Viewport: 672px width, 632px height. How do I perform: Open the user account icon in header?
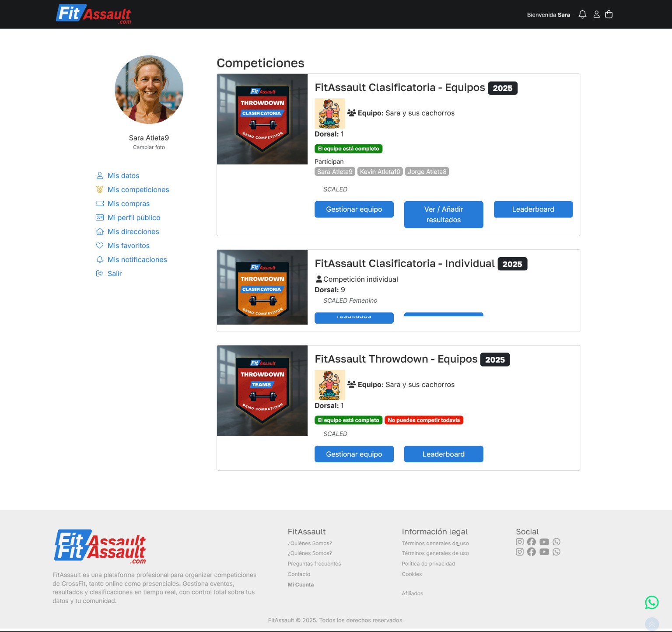point(596,14)
